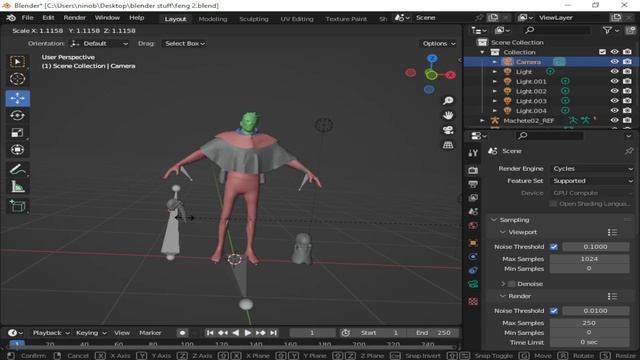Viewport: 640px width, 360px height.
Task: Toggle camera view icon in viewport
Action: click(448, 130)
